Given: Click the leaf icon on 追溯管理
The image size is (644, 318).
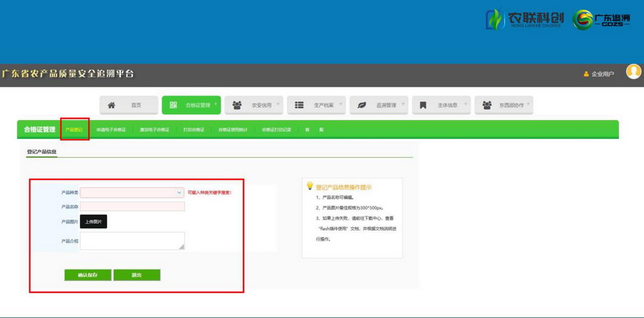Looking at the screenshot, I should (x=362, y=105).
